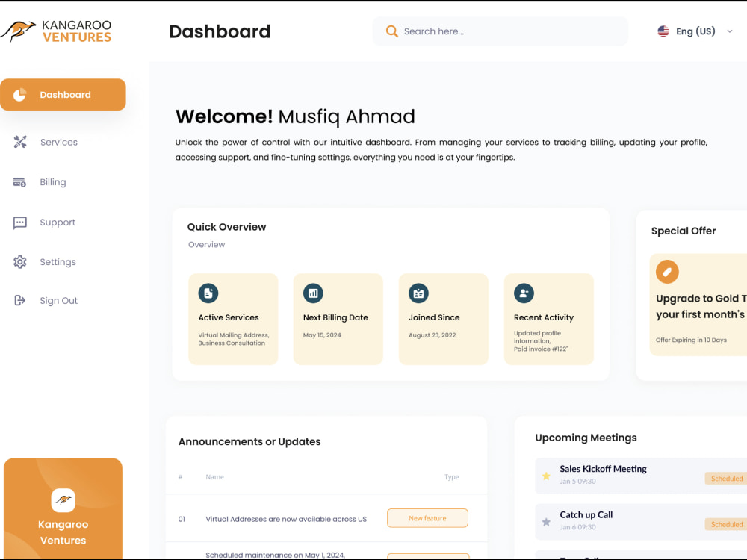Screen dimensions: 747x560
Task: Click the Next Billing Date chart icon
Action: pos(313,293)
